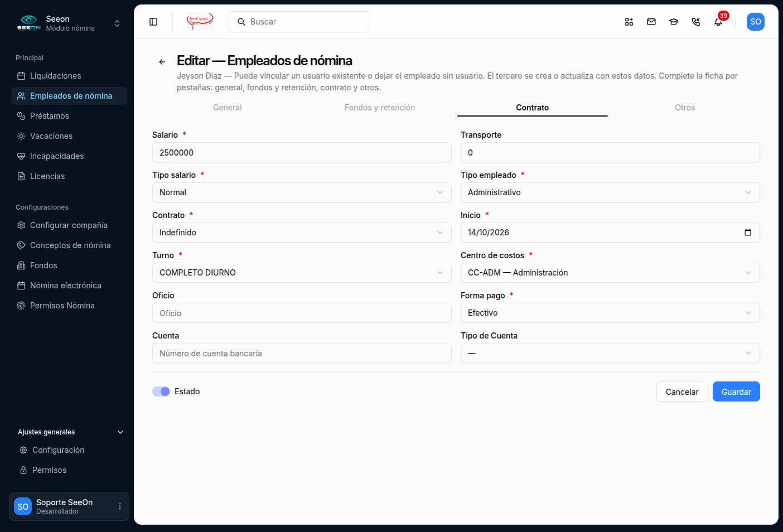
Task: Open the Tipo salario dropdown
Action: 302,192
